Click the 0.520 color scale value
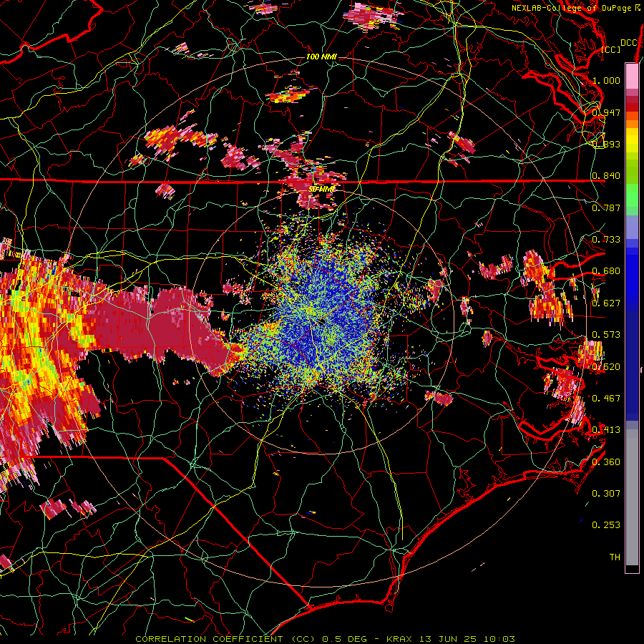 pos(606,367)
